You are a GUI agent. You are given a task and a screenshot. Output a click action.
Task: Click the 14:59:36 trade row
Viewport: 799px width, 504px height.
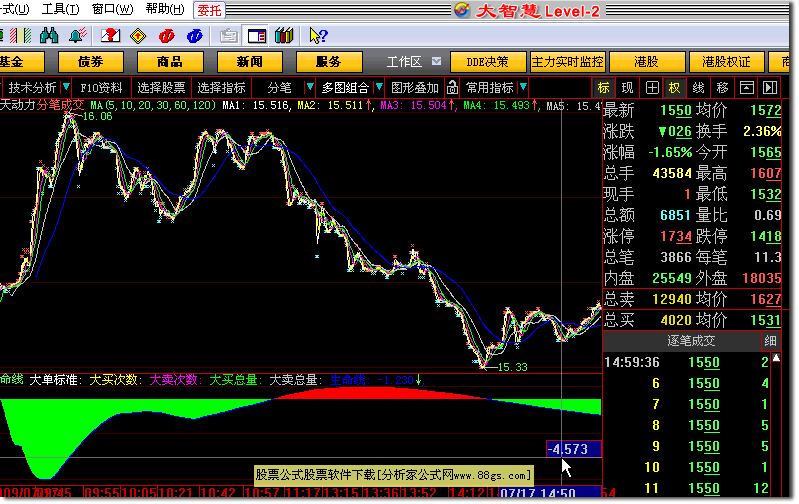coord(687,362)
